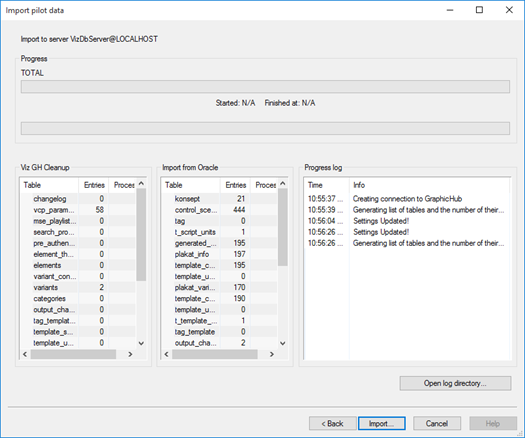Select log entry Creating connection to GraphicHub
The width and height of the screenshot is (525, 438).
tap(407, 199)
